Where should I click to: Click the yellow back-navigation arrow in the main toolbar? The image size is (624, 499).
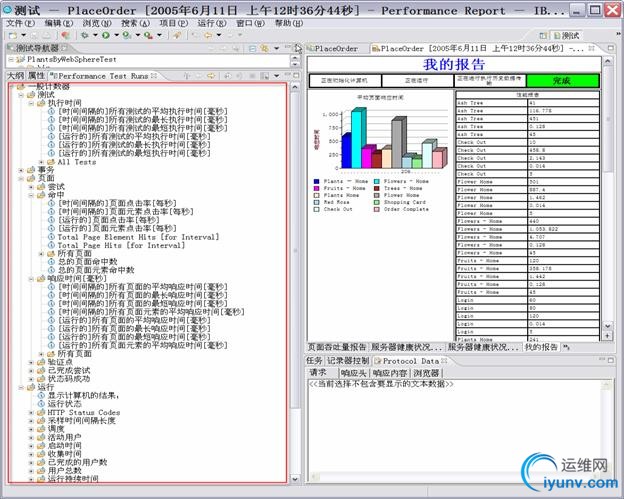(208, 35)
